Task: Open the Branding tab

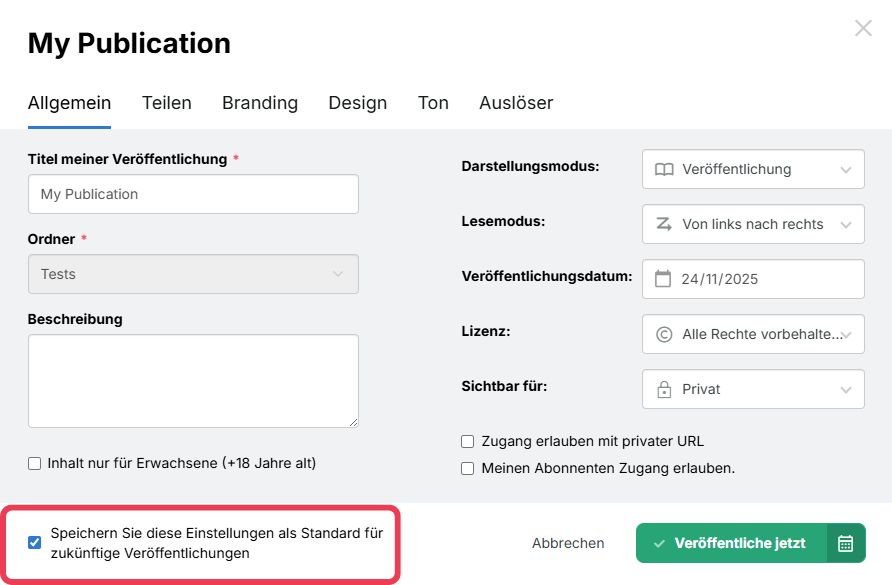Action: pyautogui.click(x=260, y=103)
